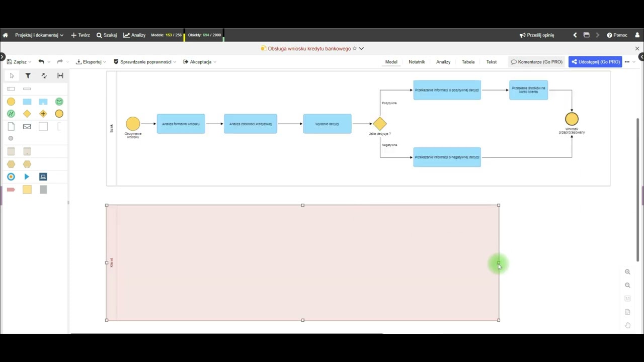The width and height of the screenshot is (644, 362).
Task: Pick the red tag shape
Action: coord(11,190)
